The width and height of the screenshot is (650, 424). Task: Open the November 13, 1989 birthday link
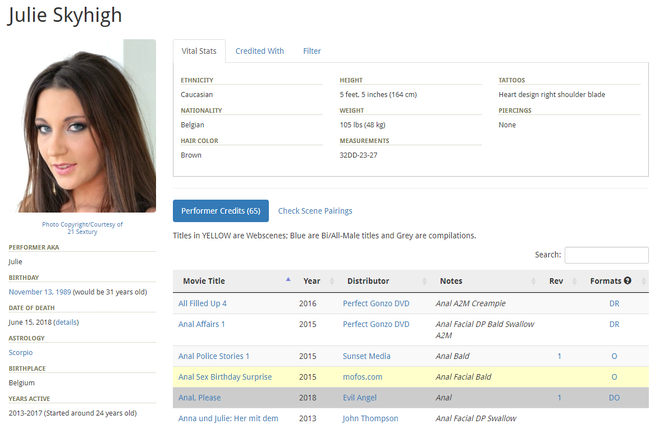tap(40, 292)
